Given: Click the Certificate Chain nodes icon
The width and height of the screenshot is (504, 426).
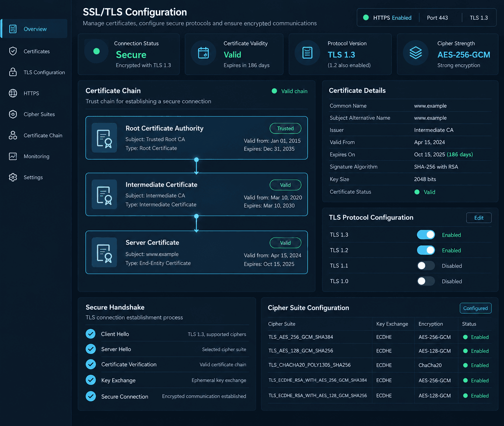Looking at the screenshot, I should click(x=13, y=135).
